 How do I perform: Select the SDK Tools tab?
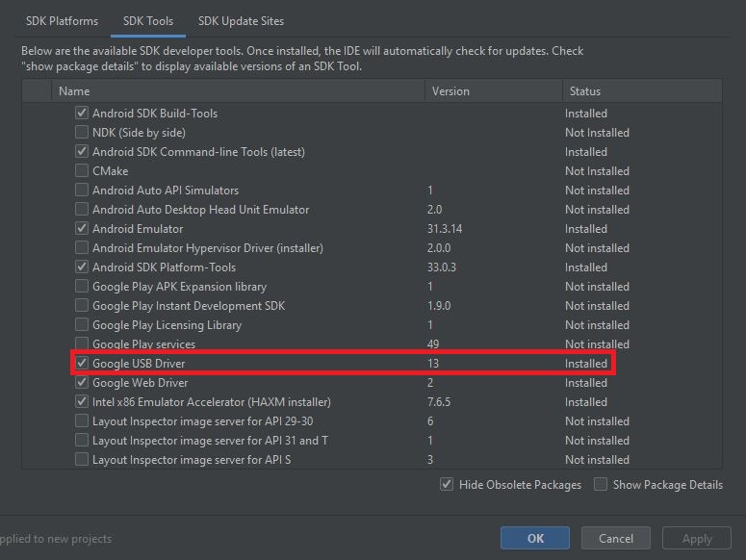coord(148,21)
